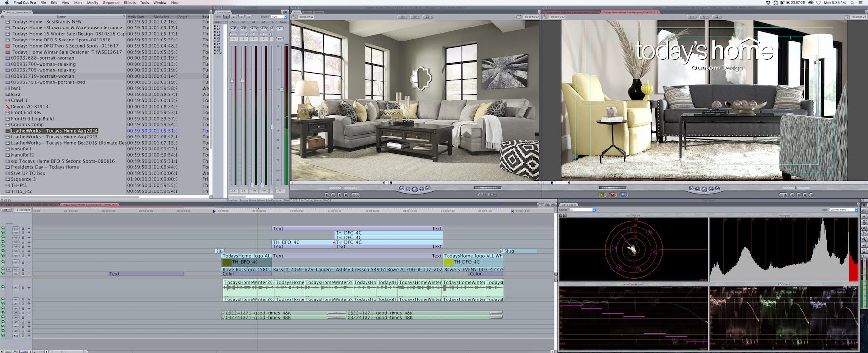Image resolution: width=868 pixels, height=353 pixels.
Task: Click Media Start column header in Browser
Action: pyautogui.click(x=139, y=16)
